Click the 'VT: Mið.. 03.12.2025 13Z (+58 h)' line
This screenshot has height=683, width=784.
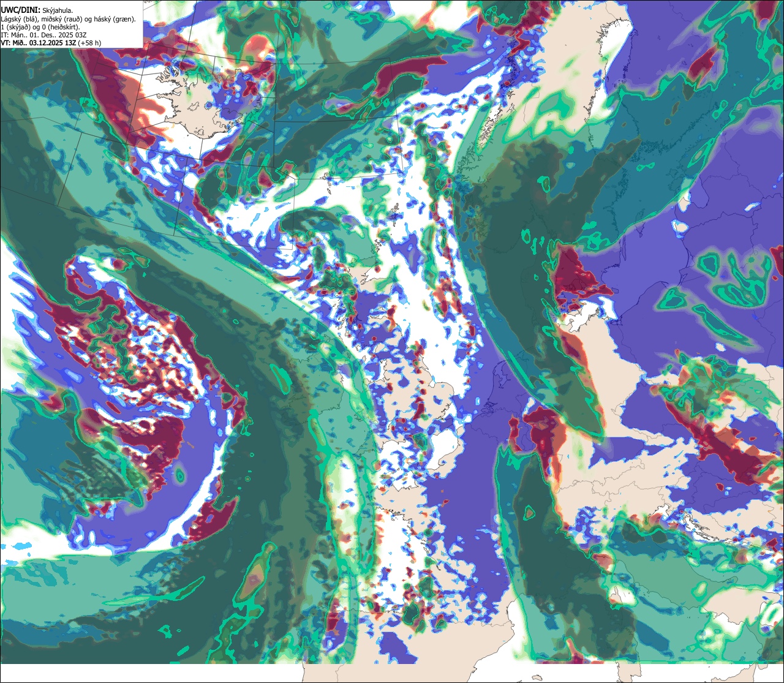[x=51, y=43]
